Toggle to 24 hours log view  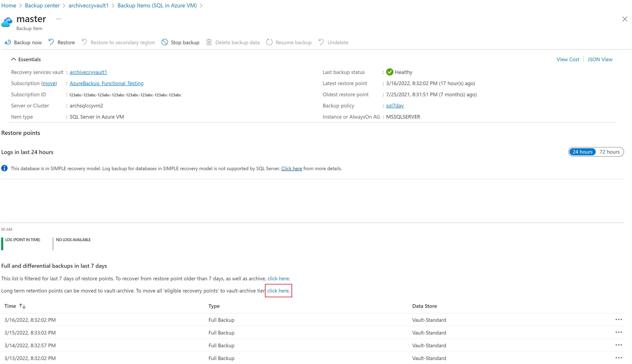[x=582, y=151]
